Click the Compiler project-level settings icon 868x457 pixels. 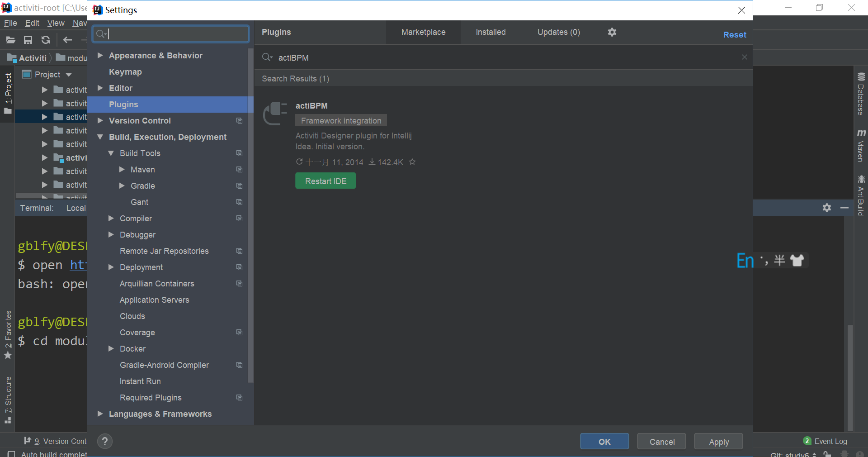(240, 219)
